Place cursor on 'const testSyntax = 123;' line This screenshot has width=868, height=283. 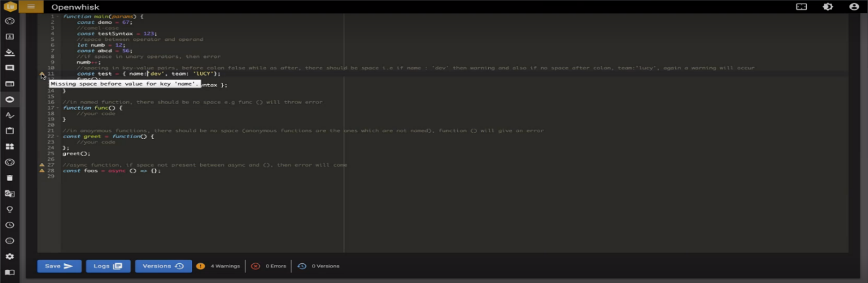117,34
